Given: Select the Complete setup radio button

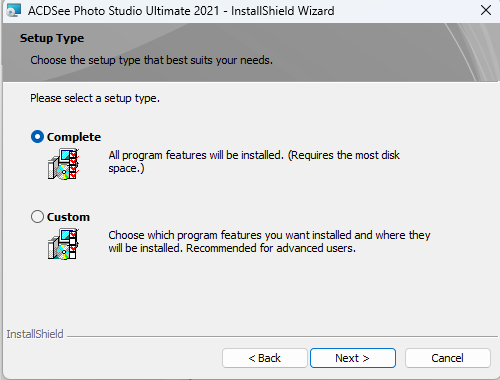Looking at the screenshot, I should (37, 137).
